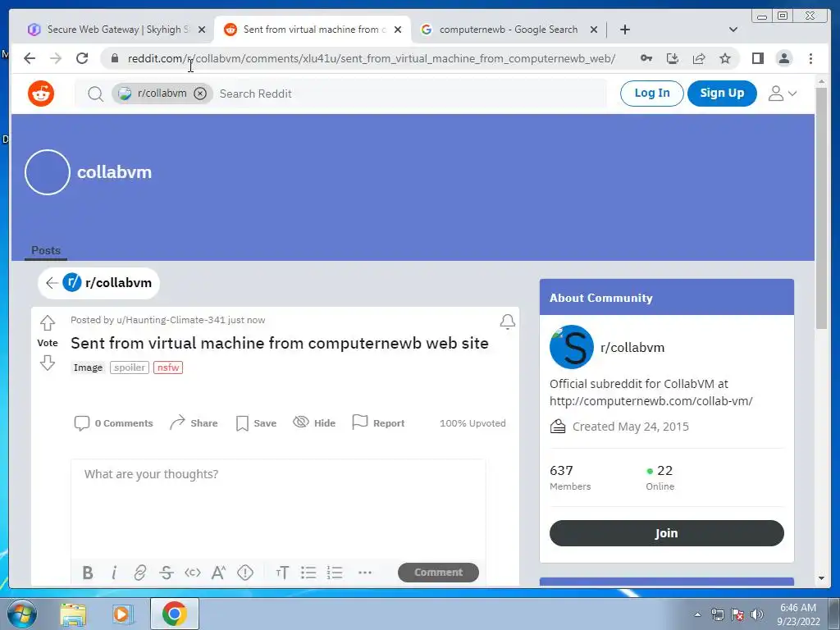Type in the 'What are your thoughts?' box

[x=278, y=509]
